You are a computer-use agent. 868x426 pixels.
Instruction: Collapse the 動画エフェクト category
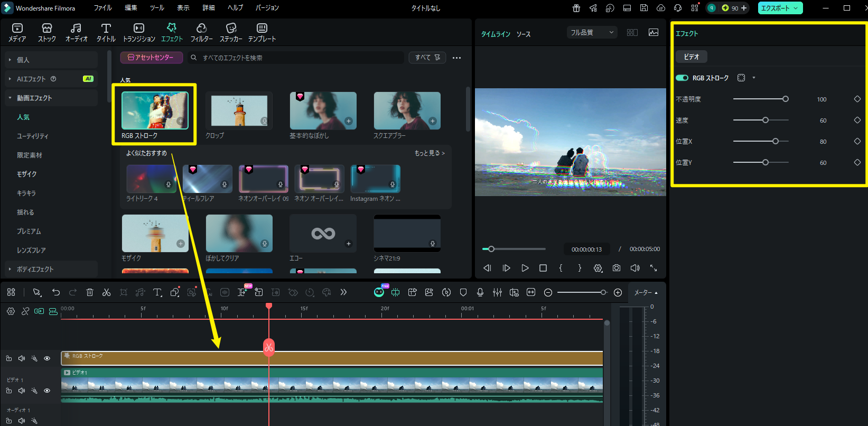(51, 98)
